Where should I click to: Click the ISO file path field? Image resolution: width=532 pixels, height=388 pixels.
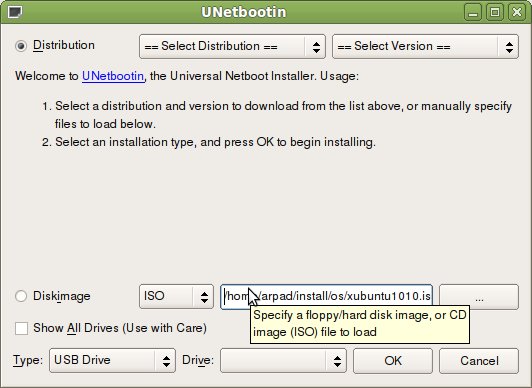tap(326, 296)
